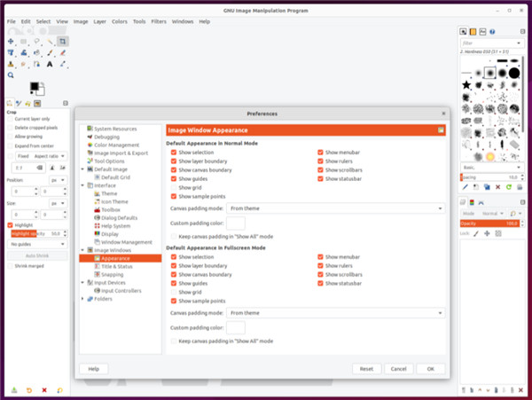Select the Text tool in toolbox
The width and height of the screenshot is (532, 400).
(x=50, y=64)
